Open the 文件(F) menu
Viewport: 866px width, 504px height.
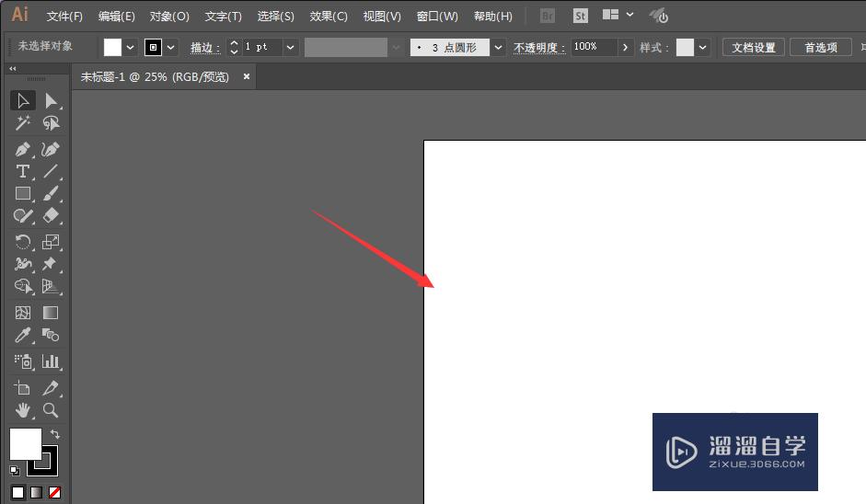[64, 16]
